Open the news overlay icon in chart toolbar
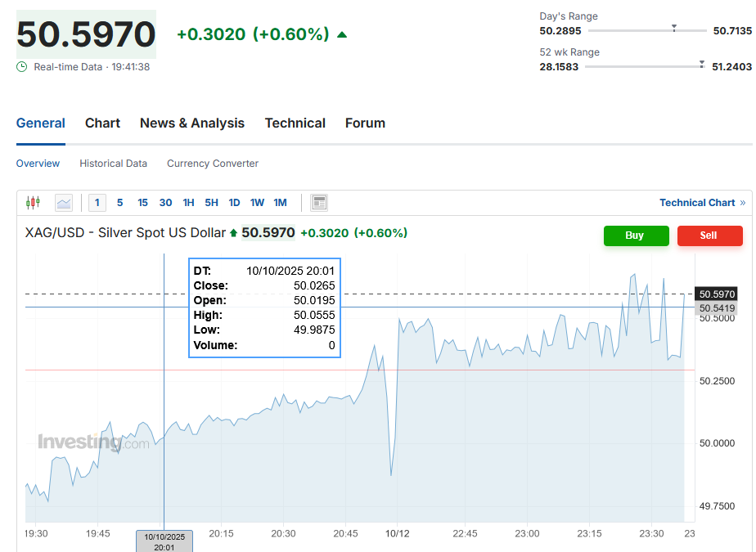The height and width of the screenshot is (552, 756). (x=319, y=203)
